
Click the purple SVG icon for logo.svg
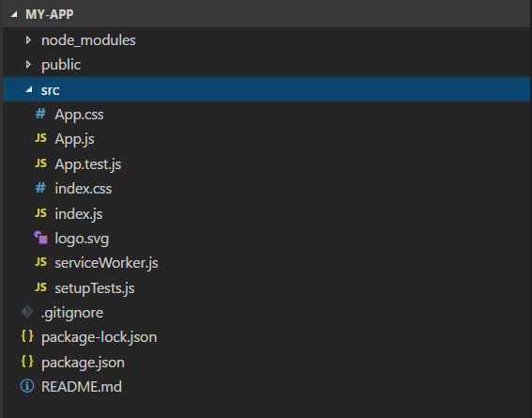(40, 238)
